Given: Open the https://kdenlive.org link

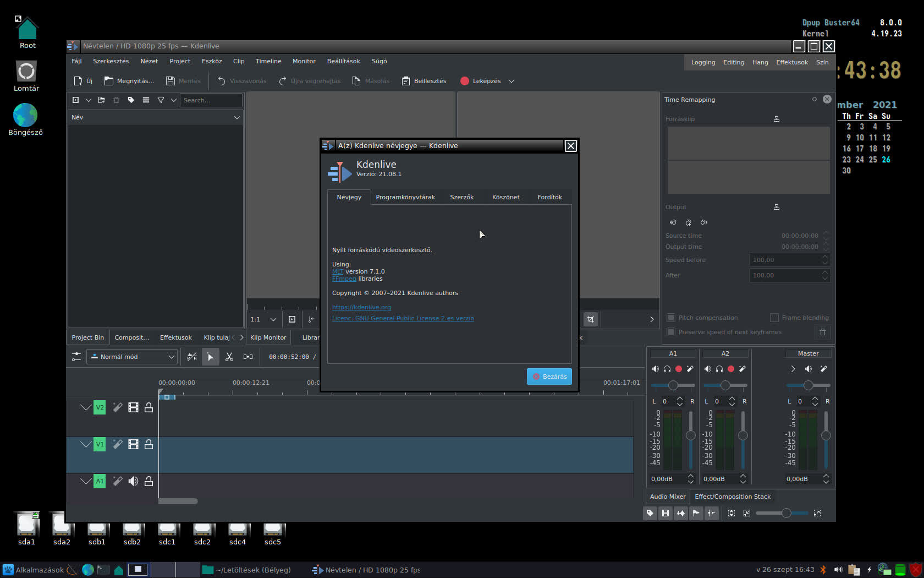Looking at the screenshot, I should click(361, 307).
